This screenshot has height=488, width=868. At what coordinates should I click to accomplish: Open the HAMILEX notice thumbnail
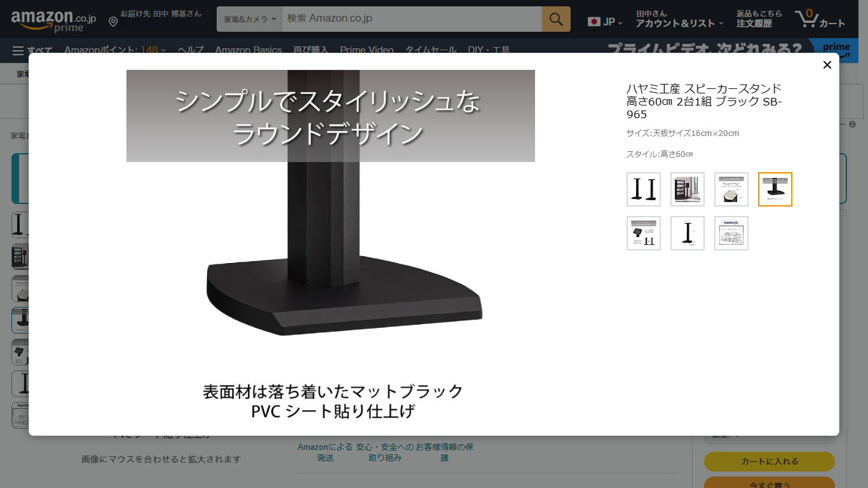[731, 233]
